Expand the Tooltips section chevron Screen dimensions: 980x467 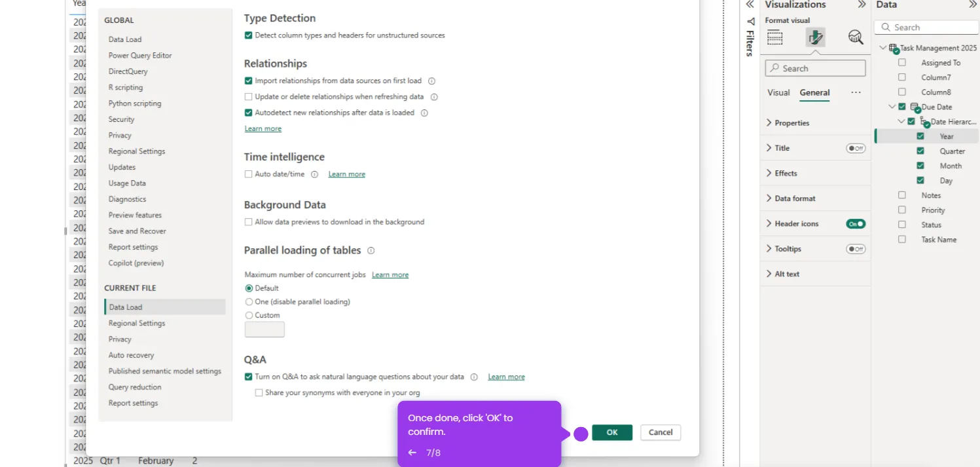[769, 249]
